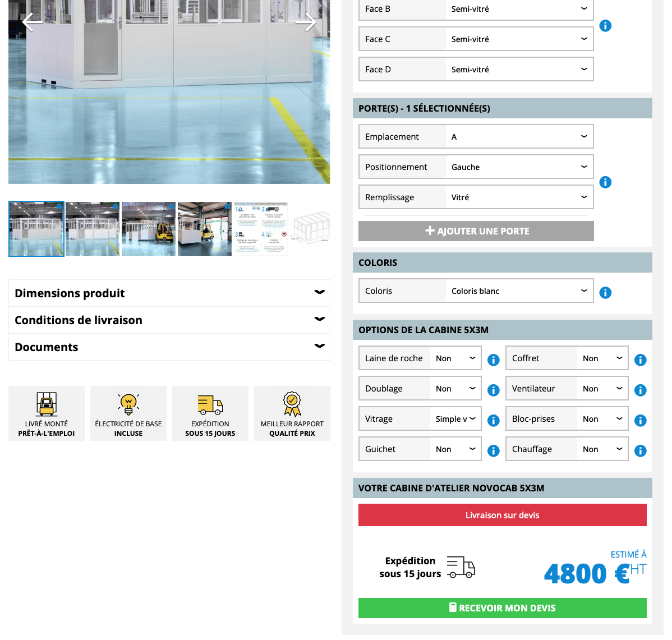Expand the Documents section

click(x=169, y=347)
